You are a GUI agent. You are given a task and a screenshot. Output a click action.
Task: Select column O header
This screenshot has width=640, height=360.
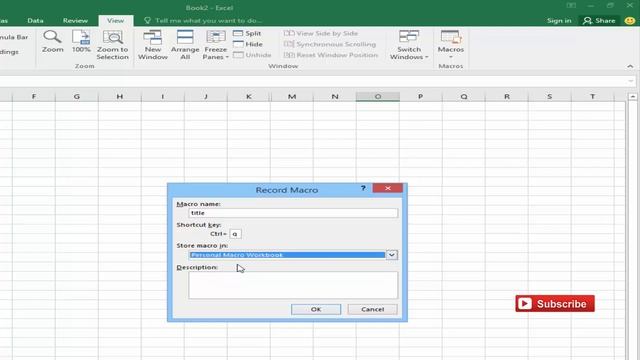click(378, 97)
